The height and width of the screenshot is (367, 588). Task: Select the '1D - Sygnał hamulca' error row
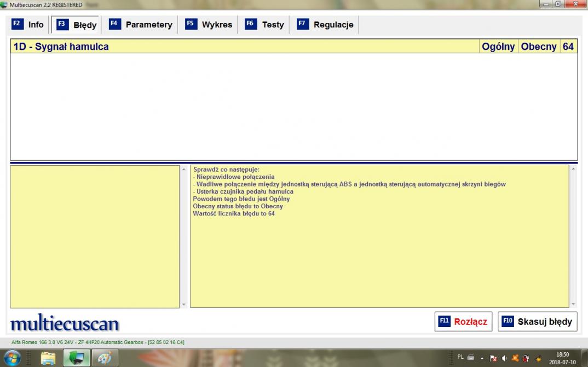[x=294, y=46]
